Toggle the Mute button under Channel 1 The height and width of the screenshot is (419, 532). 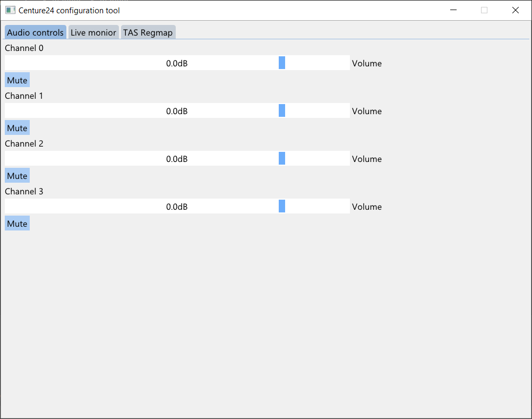coord(18,128)
